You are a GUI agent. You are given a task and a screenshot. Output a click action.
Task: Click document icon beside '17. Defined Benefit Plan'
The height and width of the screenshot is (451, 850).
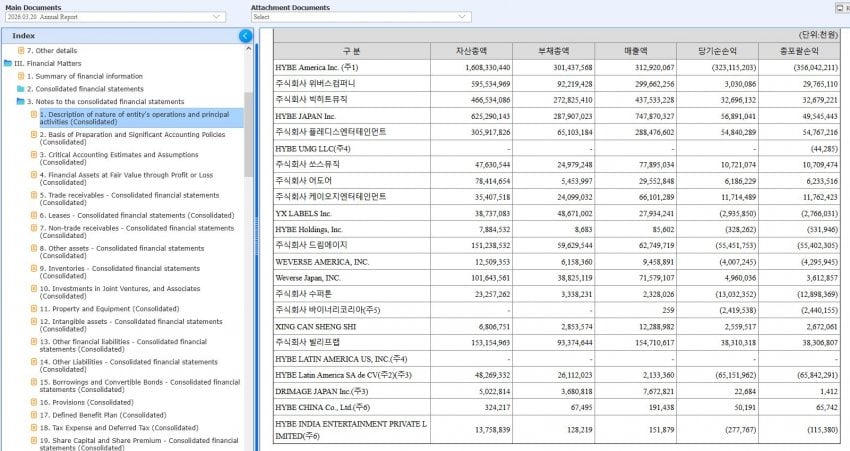pos(34,415)
